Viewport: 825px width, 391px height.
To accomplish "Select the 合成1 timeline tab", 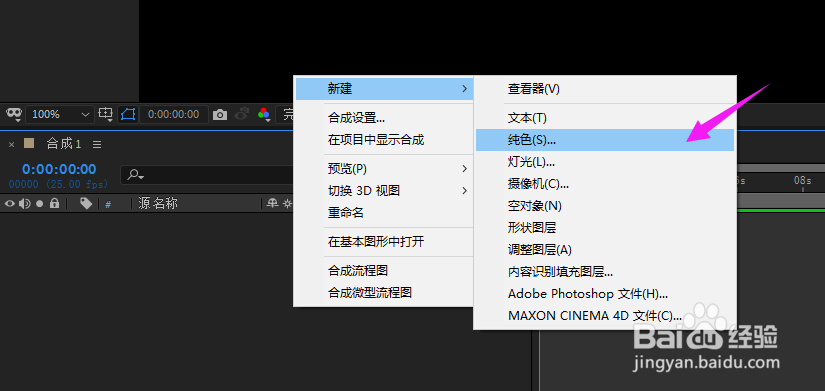I will [x=63, y=144].
